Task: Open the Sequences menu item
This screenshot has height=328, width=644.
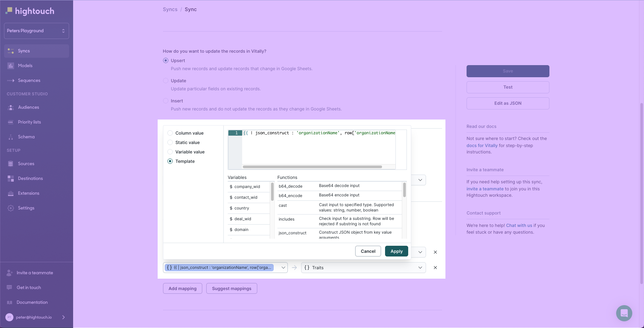Action: click(x=37, y=81)
